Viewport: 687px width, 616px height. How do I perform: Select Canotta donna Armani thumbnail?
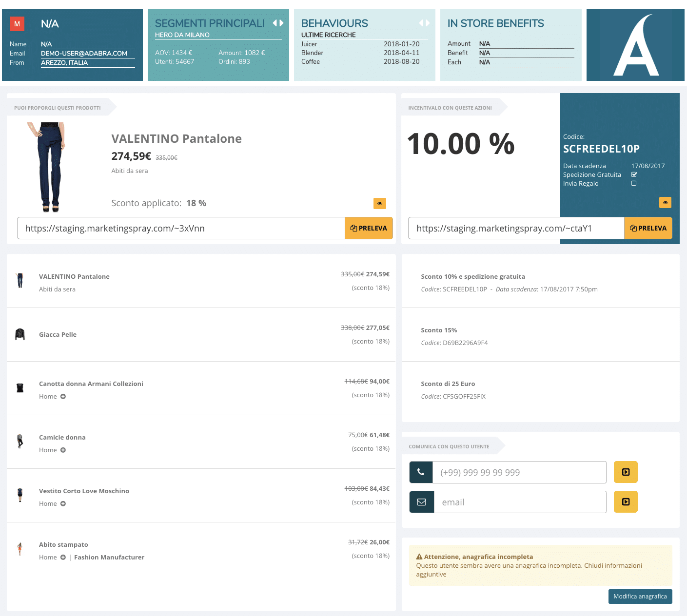click(20, 388)
